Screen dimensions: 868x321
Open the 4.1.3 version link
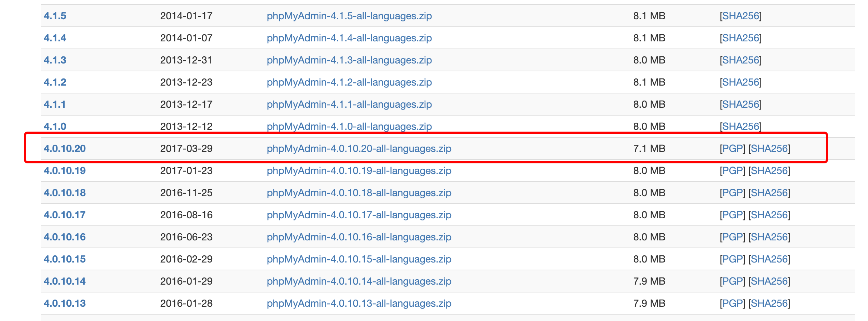tap(55, 60)
